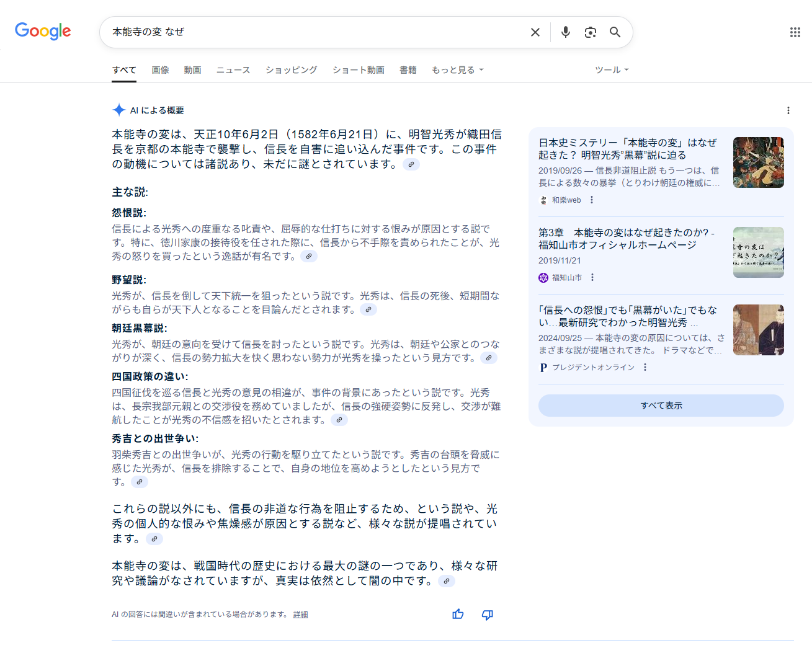Image resolution: width=812 pixels, height=648 pixels.
Task: Open more options for 福知山市 result
Action: 592,277
